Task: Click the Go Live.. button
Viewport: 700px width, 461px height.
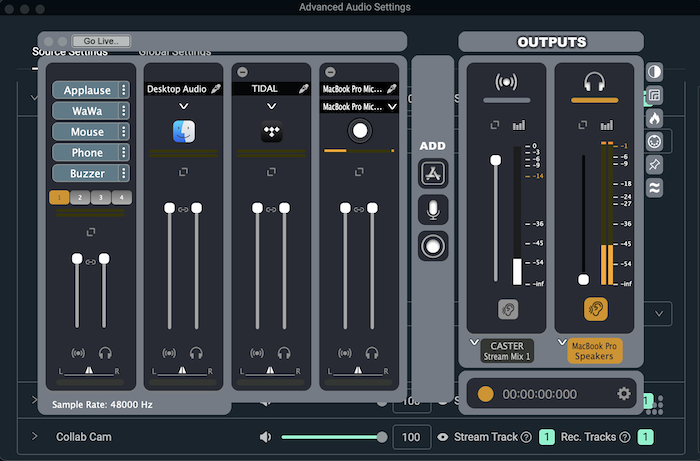Action: pos(101,41)
